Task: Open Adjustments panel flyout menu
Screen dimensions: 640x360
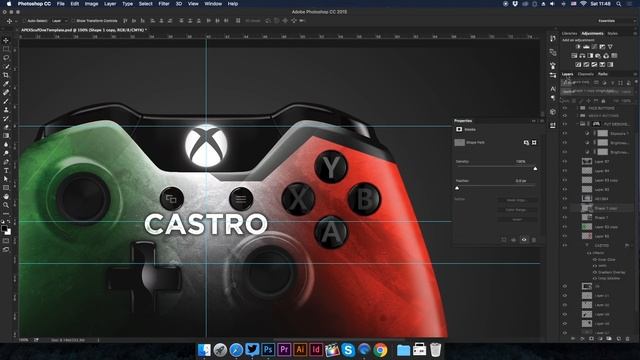Action: 635,33
